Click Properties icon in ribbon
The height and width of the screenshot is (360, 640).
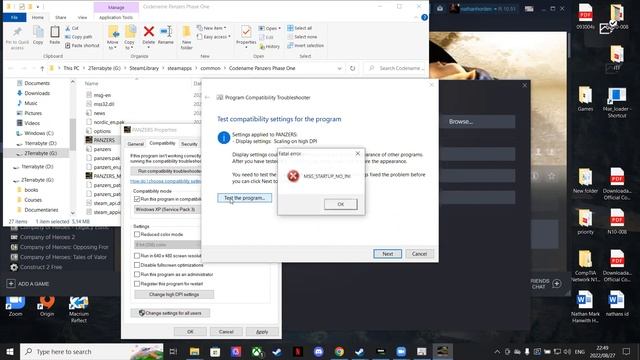(x=246, y=37)
